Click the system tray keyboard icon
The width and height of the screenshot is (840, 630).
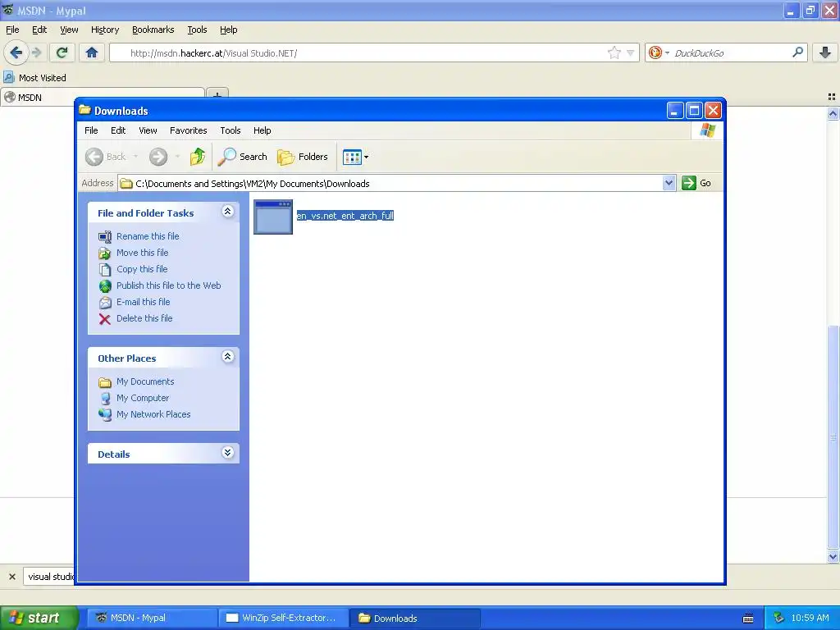point(748,619)
